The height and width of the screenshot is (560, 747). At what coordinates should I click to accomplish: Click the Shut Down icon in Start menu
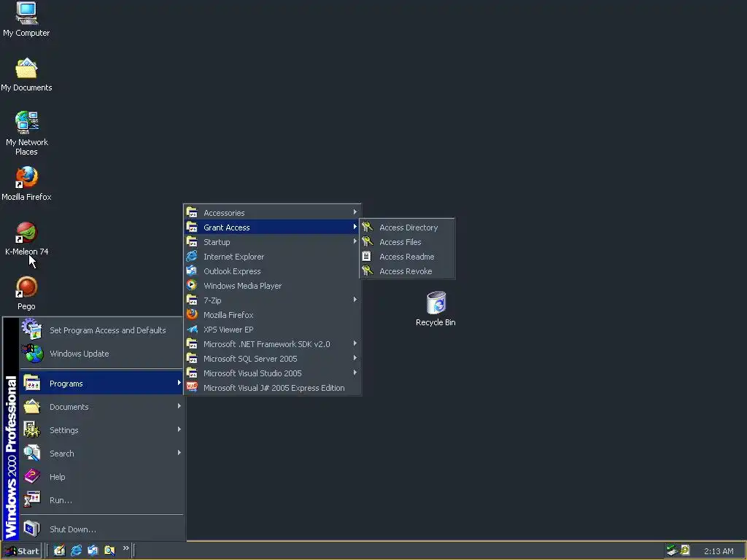tap(32, 528)
